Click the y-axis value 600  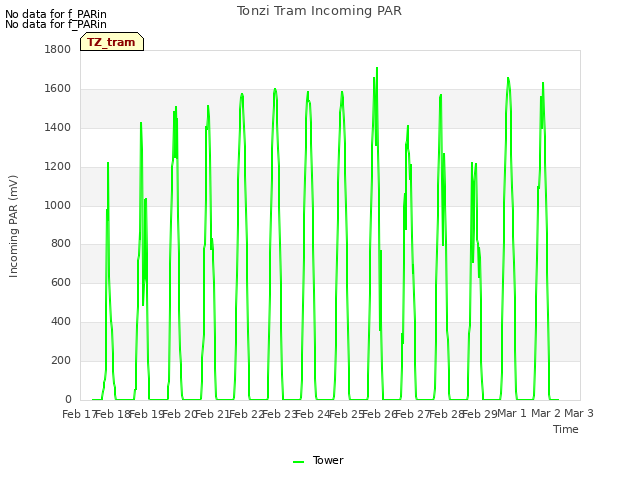[x=61, y=282]
